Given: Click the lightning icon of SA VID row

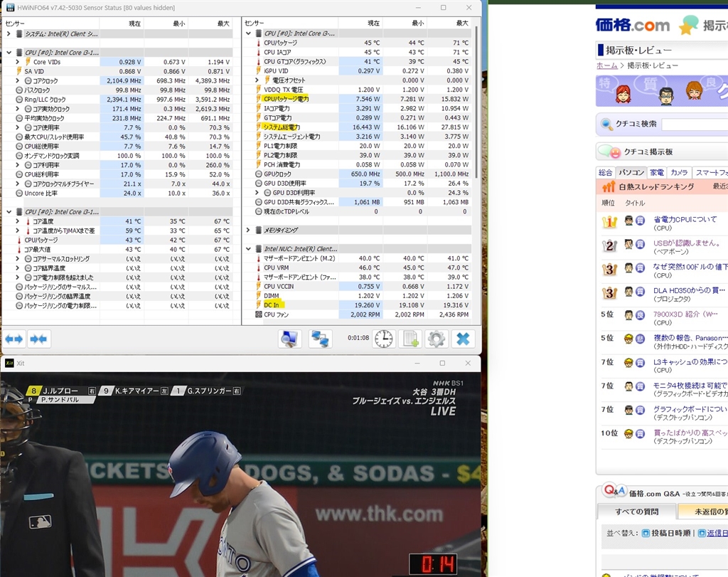Looking at the screenshot, I should coord(19,71).
